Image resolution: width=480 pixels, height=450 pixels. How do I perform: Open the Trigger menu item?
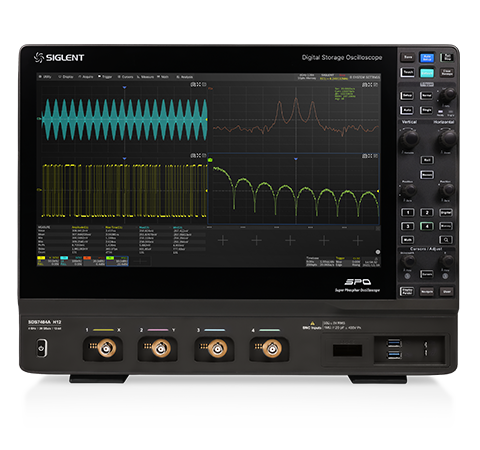[x=105, y=77]
